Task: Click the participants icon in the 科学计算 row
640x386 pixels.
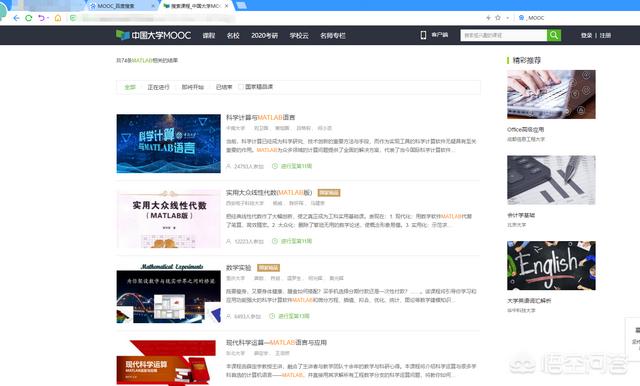Action: (x=229, y=166)
